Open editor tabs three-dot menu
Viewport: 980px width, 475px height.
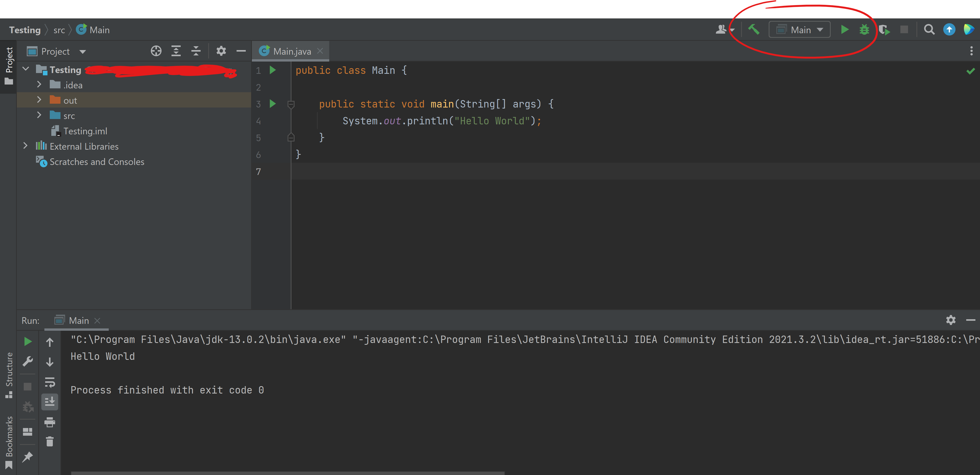point(971,51)
